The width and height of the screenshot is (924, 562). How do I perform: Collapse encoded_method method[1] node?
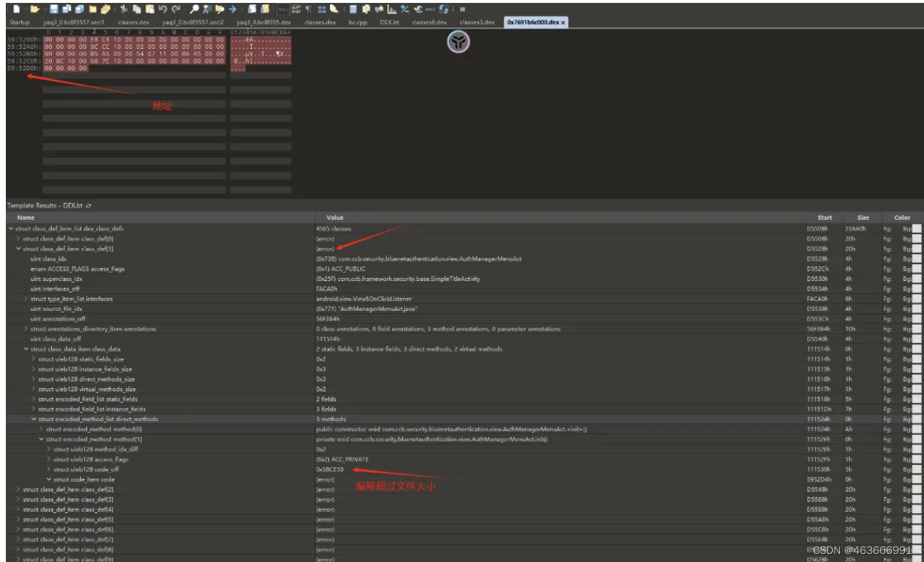(41, 439)
